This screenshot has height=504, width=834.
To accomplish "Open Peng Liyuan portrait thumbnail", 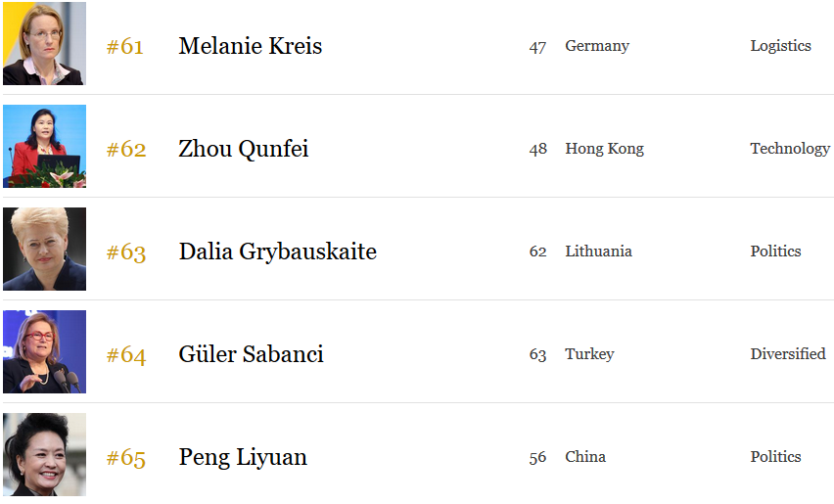I will 44,454.
